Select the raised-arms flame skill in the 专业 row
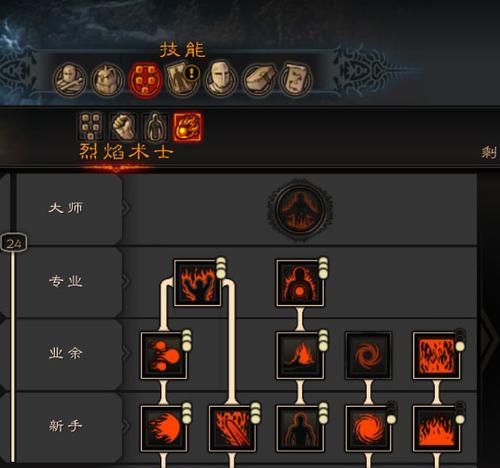The width and height of the screenshot is (500, 468). 198,283
